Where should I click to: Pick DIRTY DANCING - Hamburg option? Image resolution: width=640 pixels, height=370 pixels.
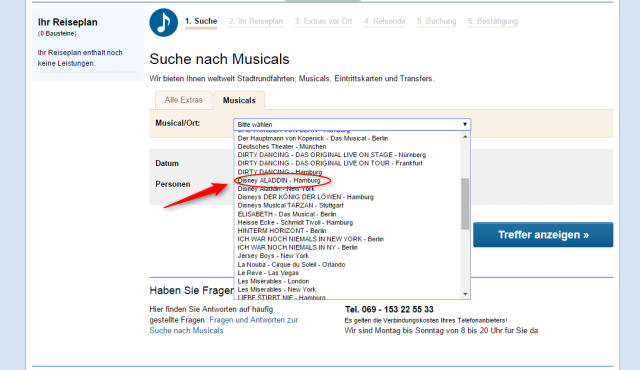coord(280,172)
